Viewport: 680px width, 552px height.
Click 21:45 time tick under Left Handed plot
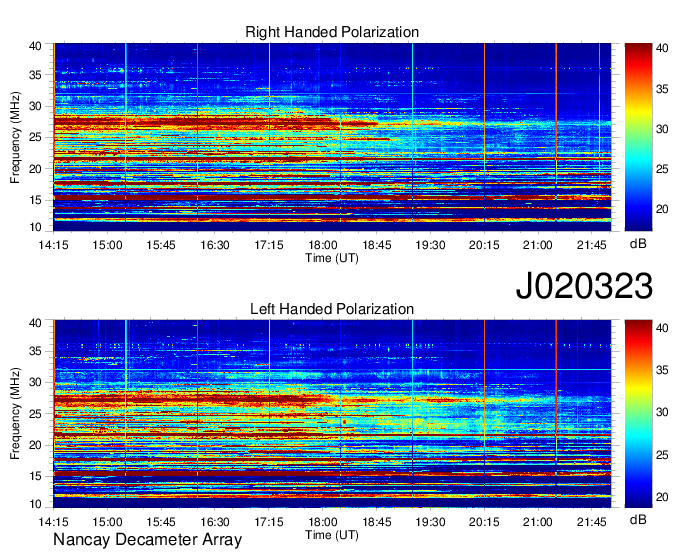[592, 522]
